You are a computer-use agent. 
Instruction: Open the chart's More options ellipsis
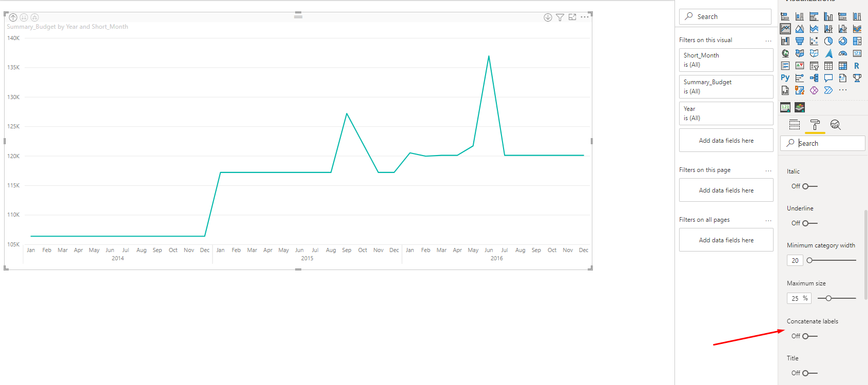585,17
